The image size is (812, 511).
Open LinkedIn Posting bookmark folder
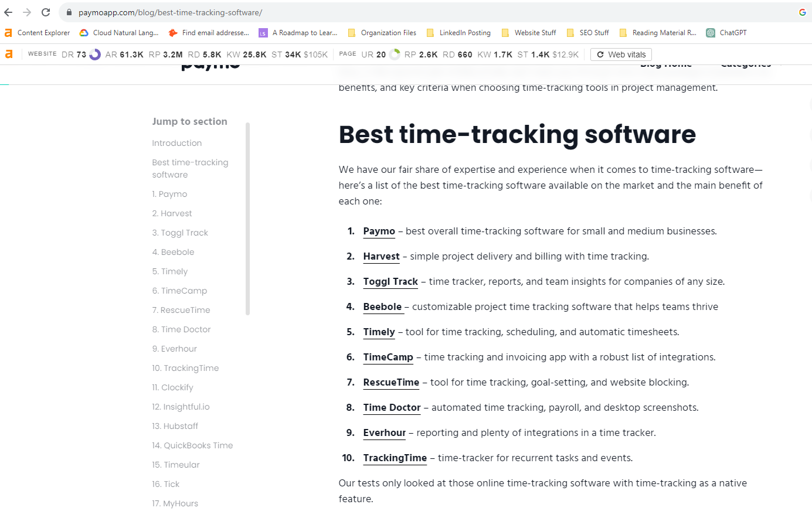pyautogui.click(x=458, y=33)
